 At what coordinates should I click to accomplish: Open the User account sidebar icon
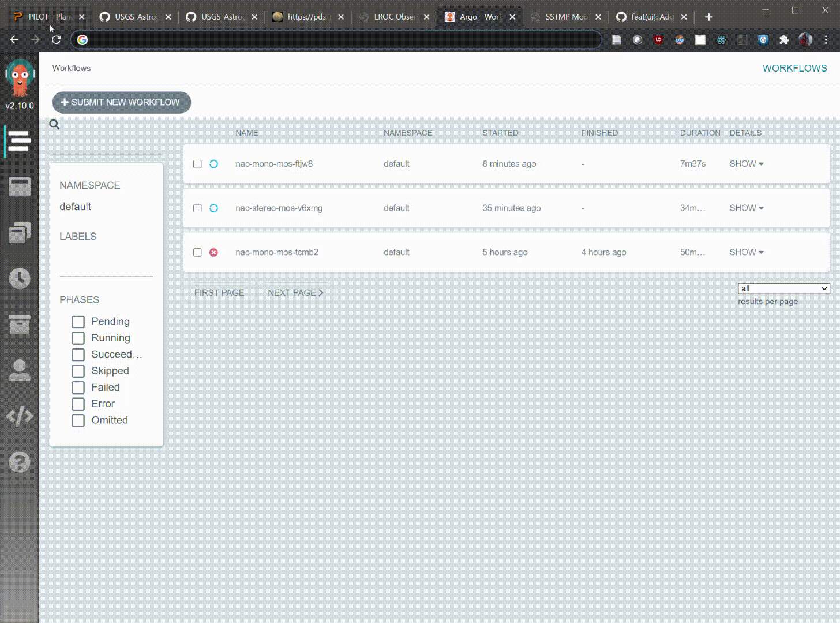point(20,370)
